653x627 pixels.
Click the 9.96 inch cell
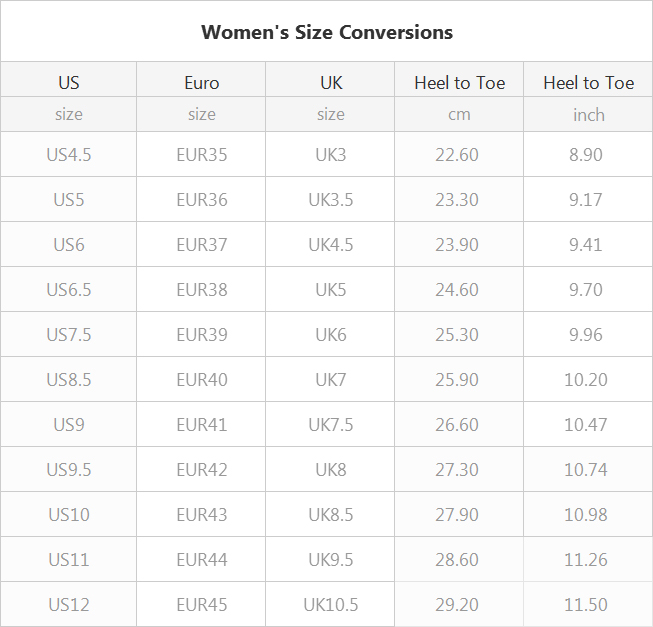(586, 335)
